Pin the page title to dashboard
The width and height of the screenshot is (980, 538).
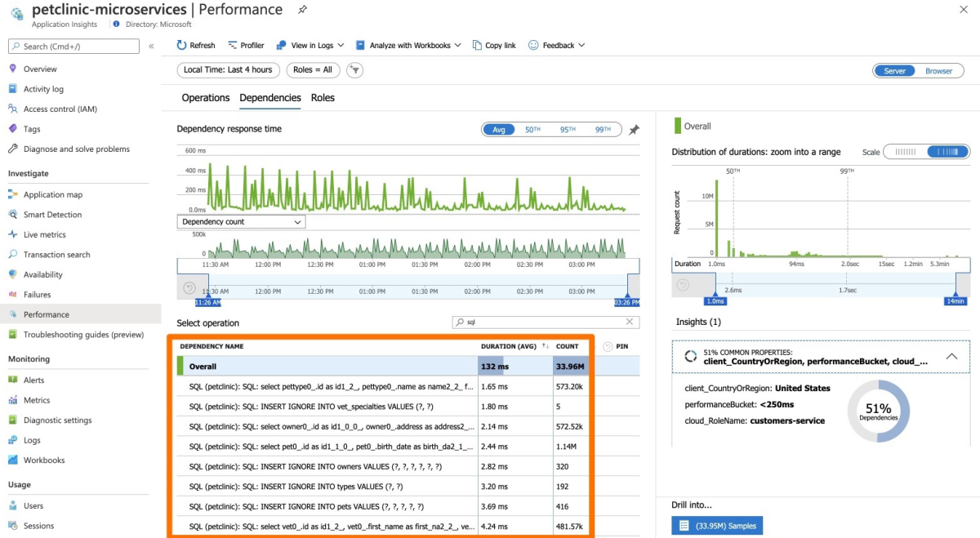point(303,10)
